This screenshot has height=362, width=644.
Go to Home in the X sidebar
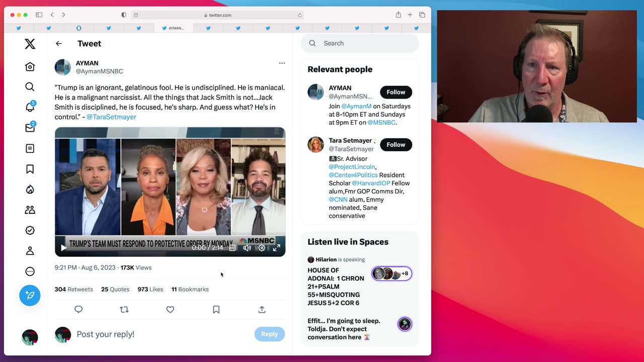(30, 66)
